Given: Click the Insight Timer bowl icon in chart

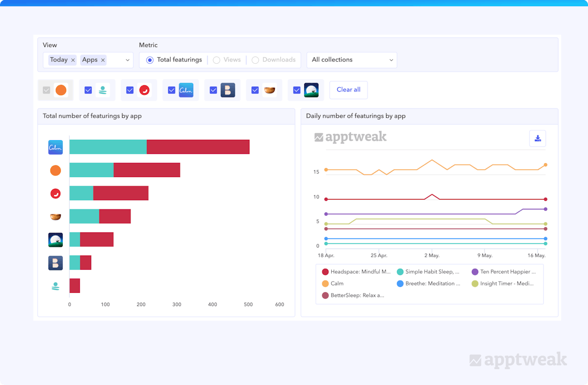Looking at the screenshot, I should (55, 216).
